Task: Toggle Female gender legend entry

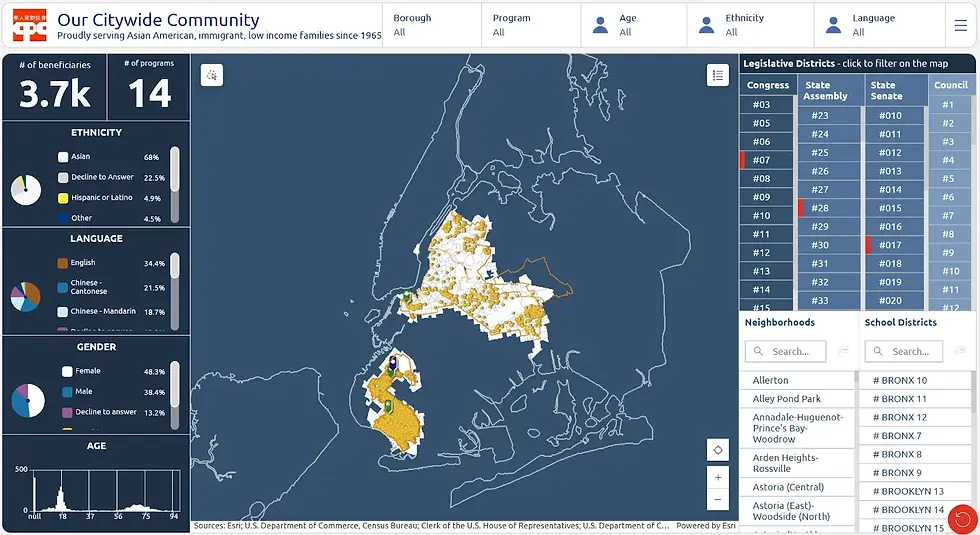Action: pyautogui.click(x=114, y=371)
